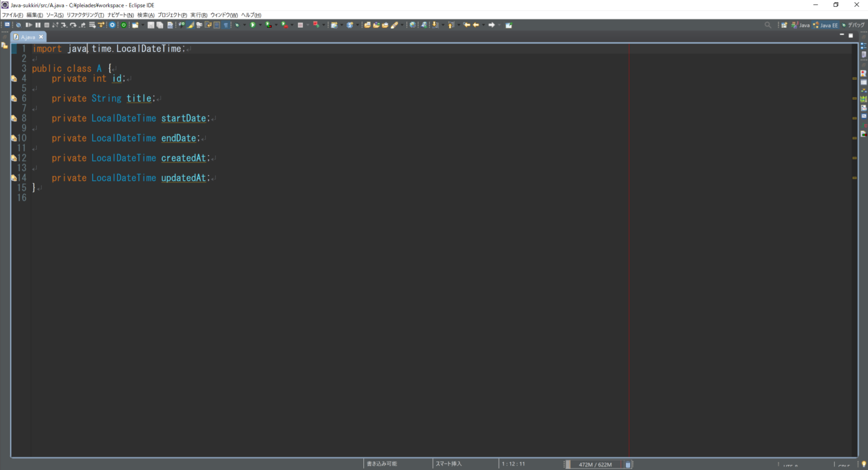
Task: Click the 472M/622M heap memory indicator
Action: 594,464
